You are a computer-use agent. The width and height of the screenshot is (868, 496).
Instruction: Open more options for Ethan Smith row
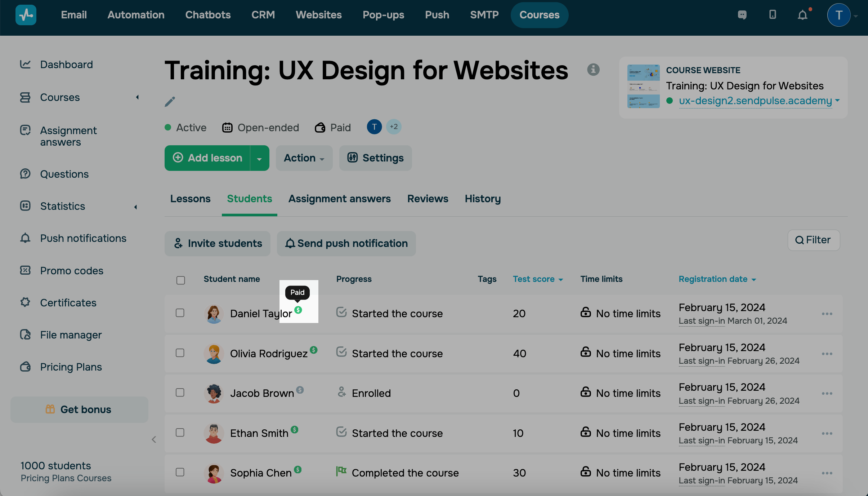tap(827, 434)
